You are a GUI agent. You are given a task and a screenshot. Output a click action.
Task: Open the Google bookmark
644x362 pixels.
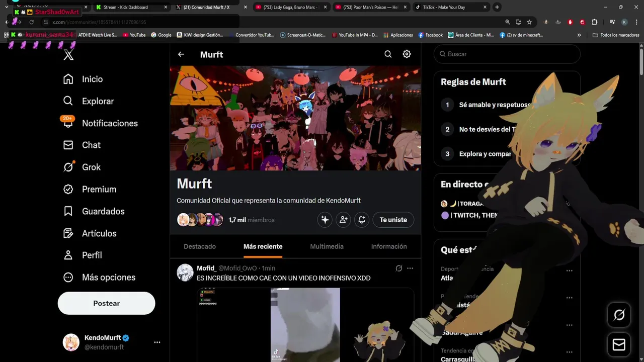pyautogui.click(x=161, y=35)
